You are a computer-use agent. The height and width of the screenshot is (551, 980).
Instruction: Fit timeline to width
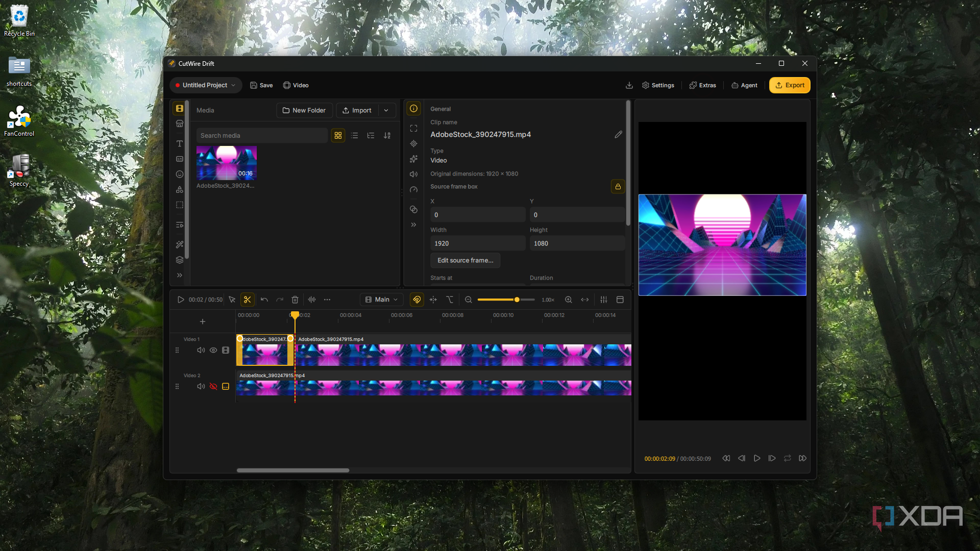pos(585,299)
